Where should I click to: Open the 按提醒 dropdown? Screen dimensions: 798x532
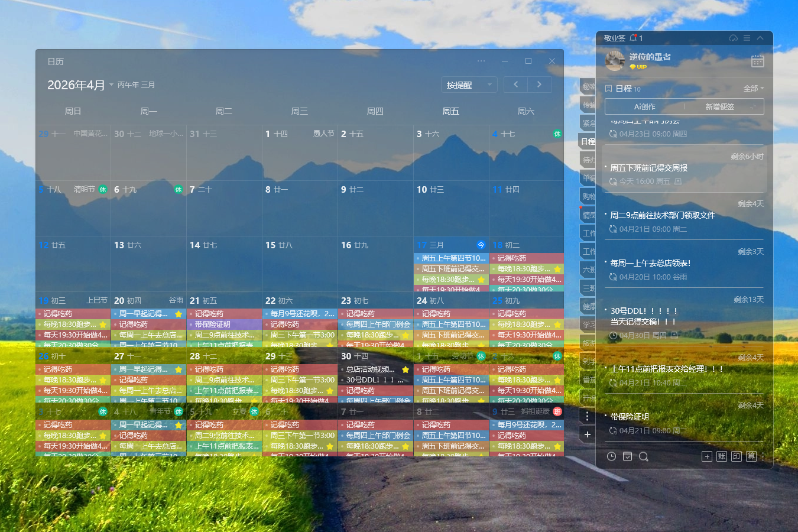pos(469,85)
